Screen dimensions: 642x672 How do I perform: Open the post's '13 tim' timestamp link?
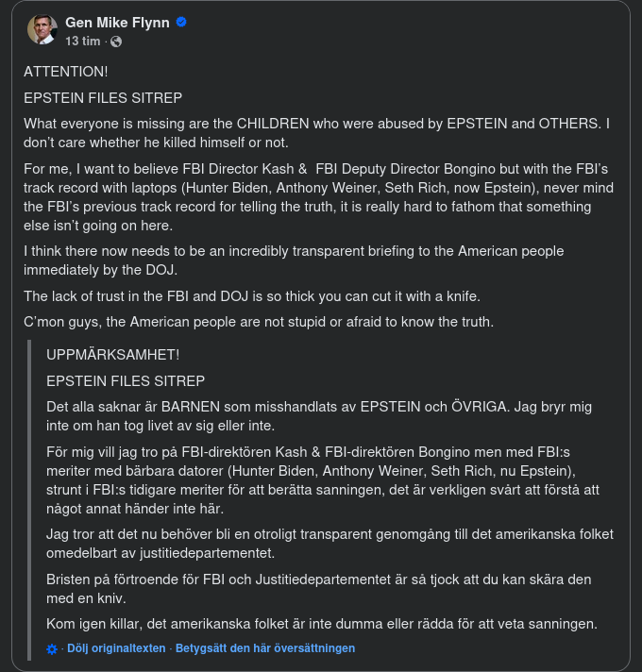click(x=84, y=42)
